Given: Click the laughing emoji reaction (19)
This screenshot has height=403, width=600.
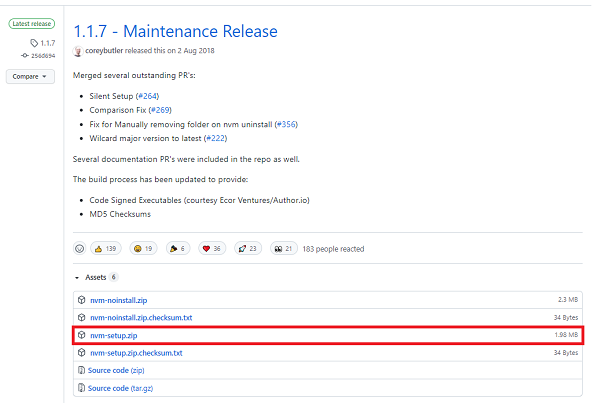Looking at the screenshot, I should [144, 248].
